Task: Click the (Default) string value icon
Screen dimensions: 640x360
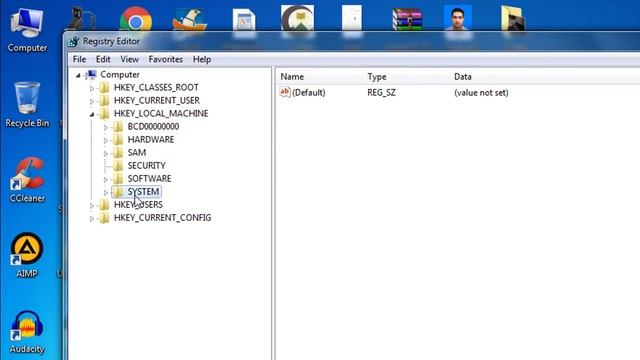Action: (x=285, y=92)
